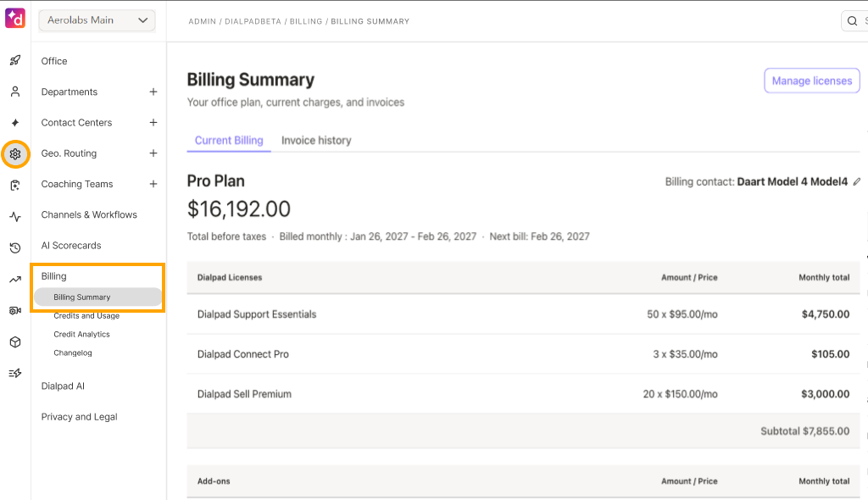Viewport: 868px width, 500px height.
Task: Open Changelog submenu item
Action: tap(73, 353)
